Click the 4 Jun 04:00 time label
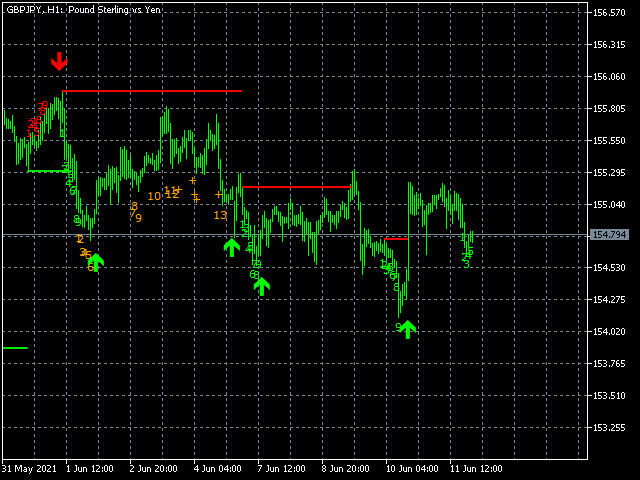 (x=218, y=469)
